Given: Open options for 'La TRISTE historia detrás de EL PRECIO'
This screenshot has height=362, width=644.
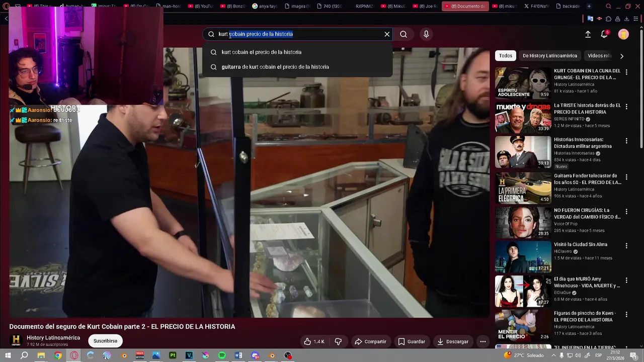Looking at the screenshot, I should [x=626, y=107].
